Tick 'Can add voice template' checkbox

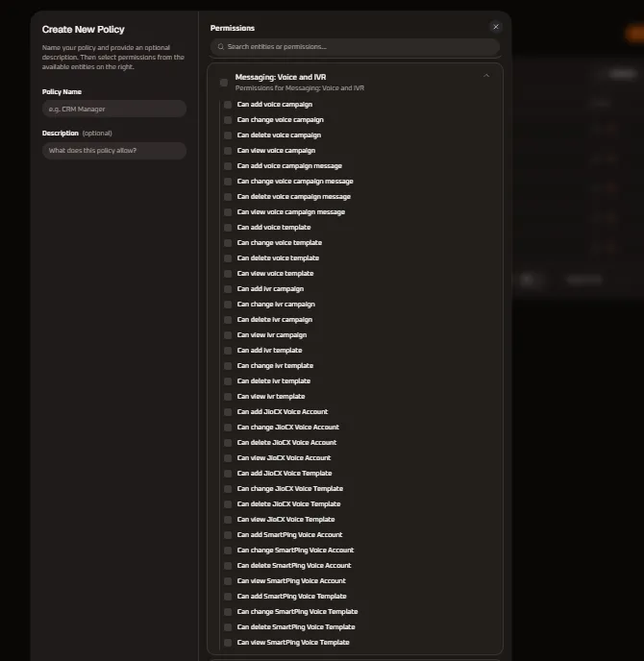[228, 228]
